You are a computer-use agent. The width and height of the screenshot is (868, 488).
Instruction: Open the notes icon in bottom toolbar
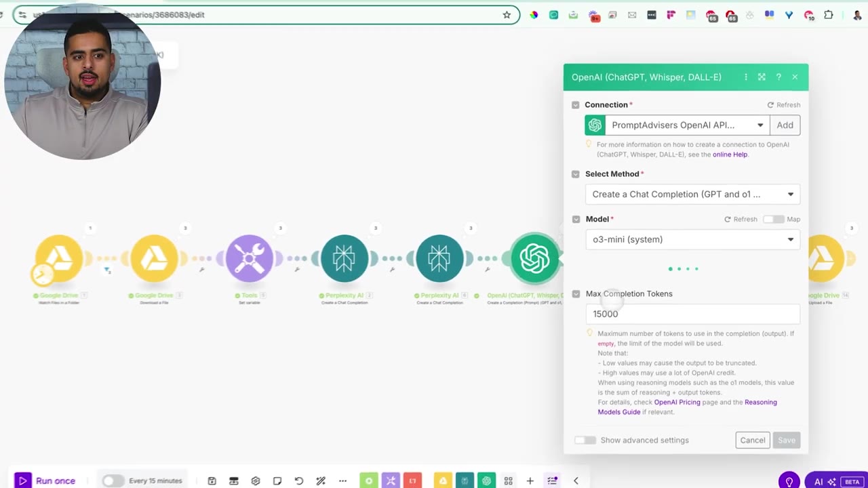point(277,481)
